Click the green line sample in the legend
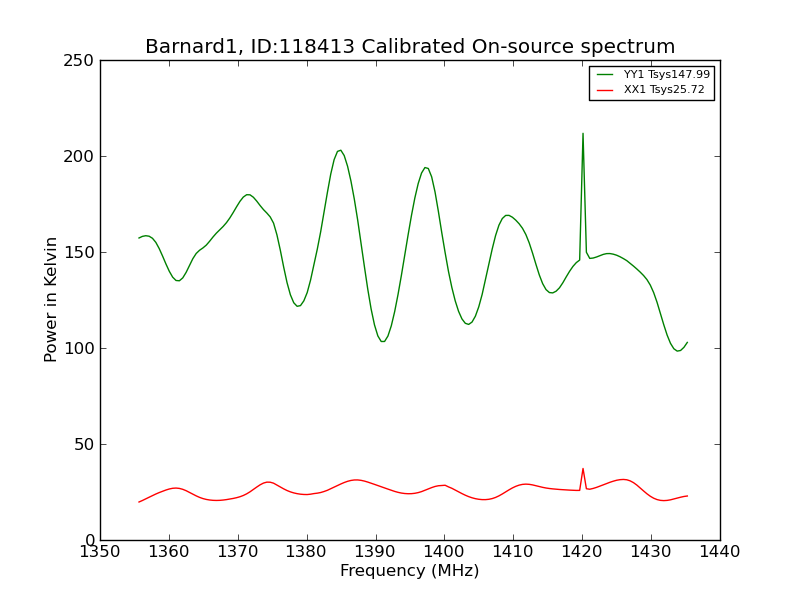 pyautogui.click(x=605, y=74)
